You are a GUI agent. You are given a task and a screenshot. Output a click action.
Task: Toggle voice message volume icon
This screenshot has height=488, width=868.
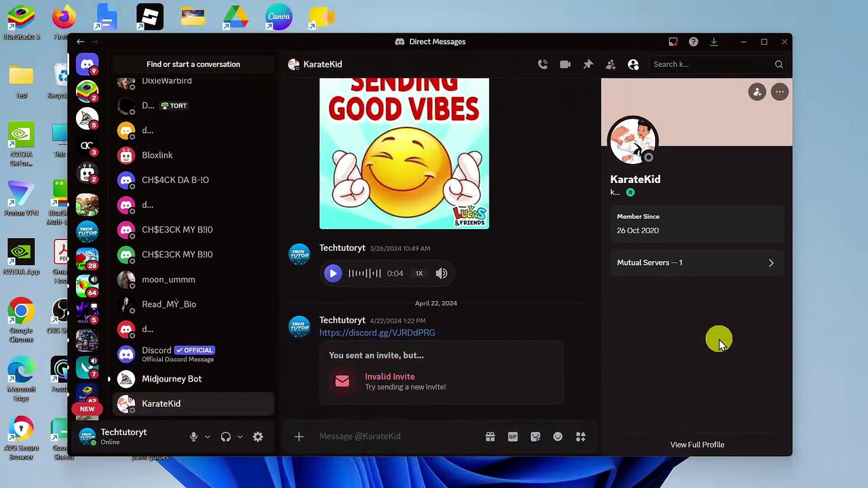(441, 273)
